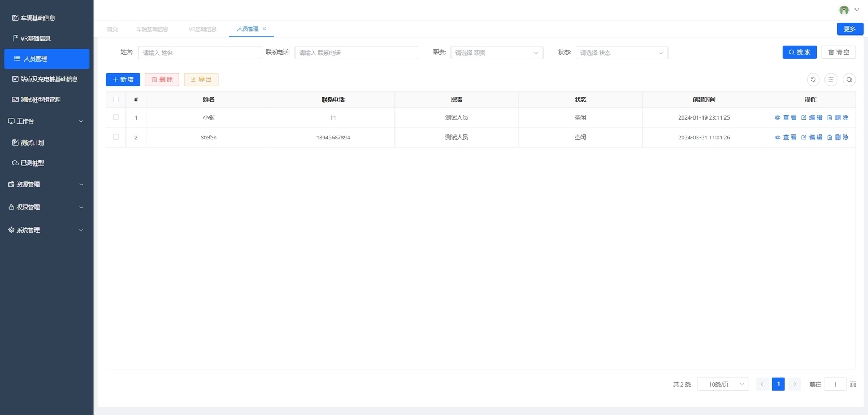
Task: Select the checkbox for row 2
Action: 116,137
